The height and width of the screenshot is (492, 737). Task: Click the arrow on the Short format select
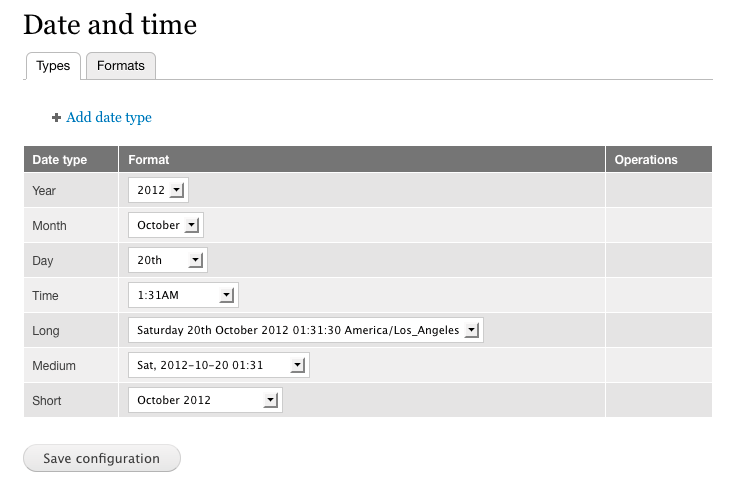[x=270, y=400]
